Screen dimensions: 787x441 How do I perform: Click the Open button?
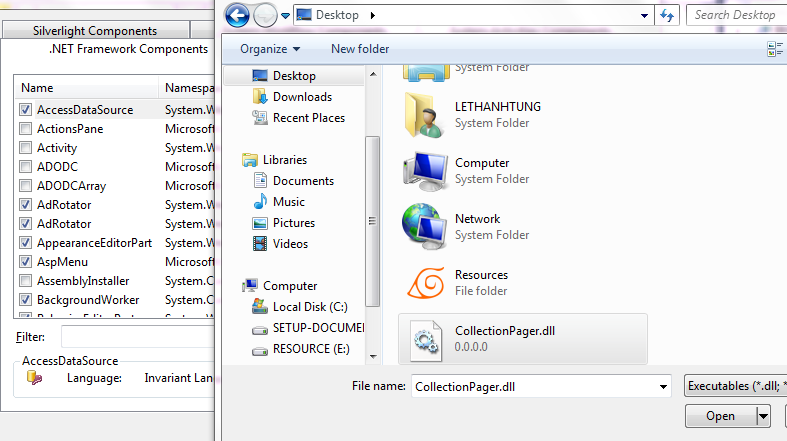[721, 416]
